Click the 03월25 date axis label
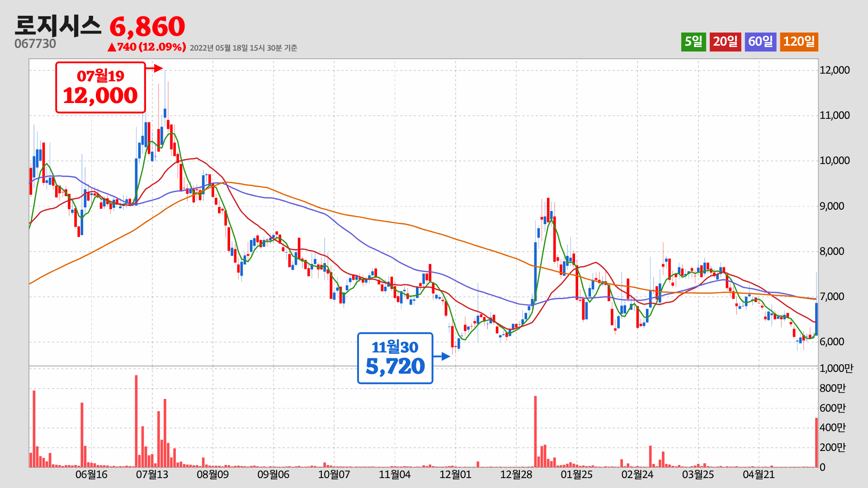The height and width of the screenshot is (488, 868). coord(698,474)
